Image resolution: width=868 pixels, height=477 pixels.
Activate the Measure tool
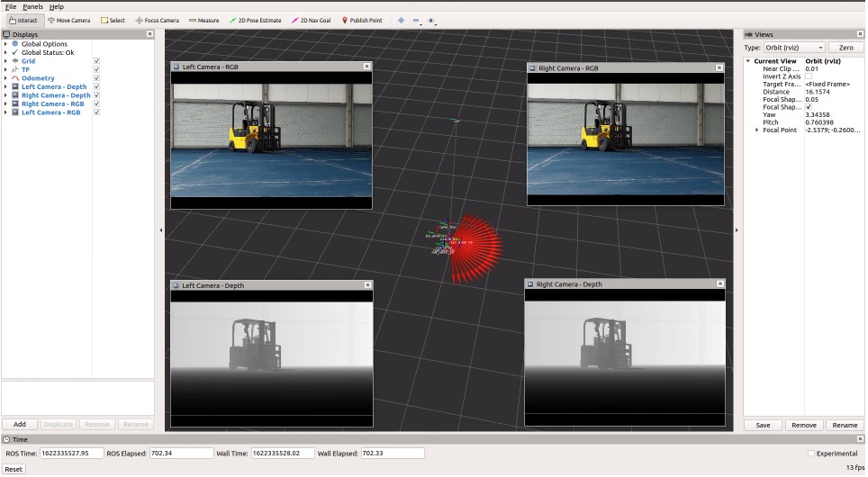coord(203,21)
